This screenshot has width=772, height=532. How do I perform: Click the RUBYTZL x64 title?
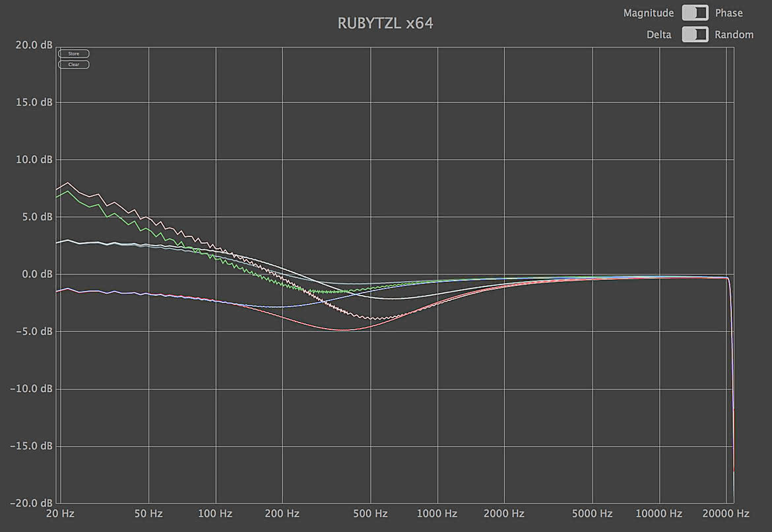pyautogui.click(x=385, y=23)
